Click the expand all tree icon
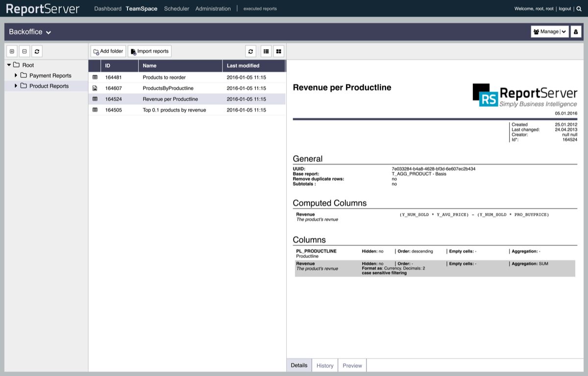 (12, 51)
